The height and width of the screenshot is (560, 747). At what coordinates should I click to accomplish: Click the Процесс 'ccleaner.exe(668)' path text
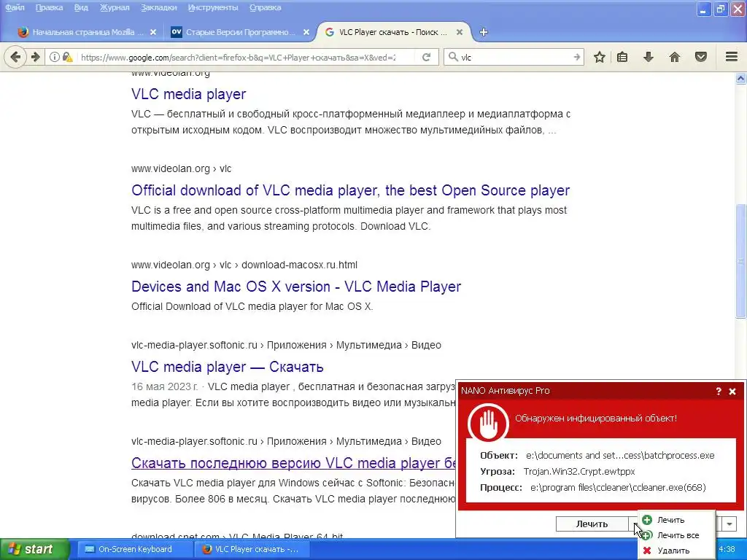click(x=618, y=488)
